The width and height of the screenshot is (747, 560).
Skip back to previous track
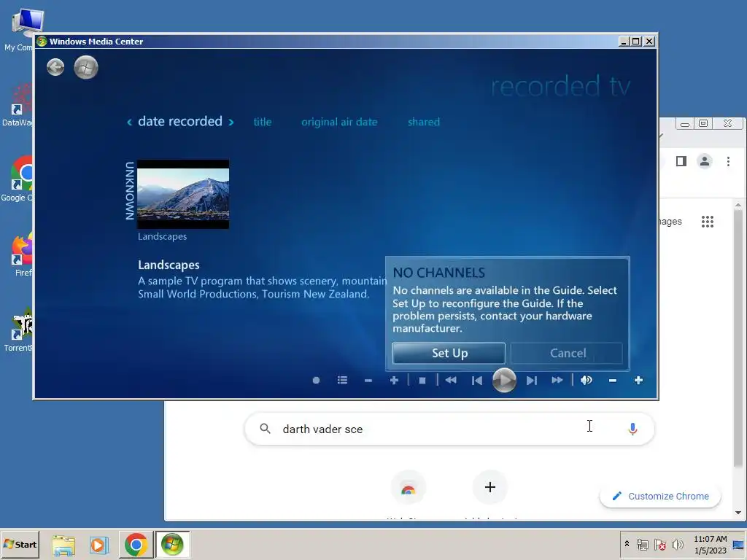(x=477, y=380)
